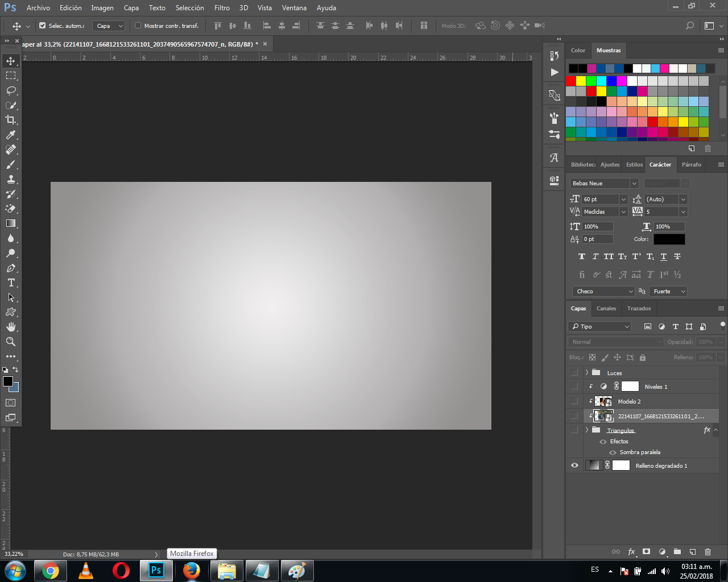This screenshot has height=582, width=728.
Task: Select the Gradient tool
Action: click(11, 223)
